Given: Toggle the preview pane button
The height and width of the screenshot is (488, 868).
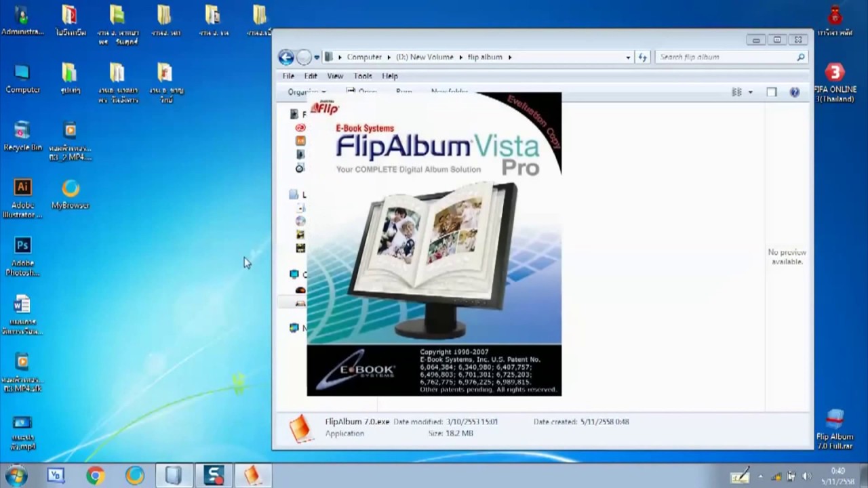Looking at the screenshot, I should 772,92.
